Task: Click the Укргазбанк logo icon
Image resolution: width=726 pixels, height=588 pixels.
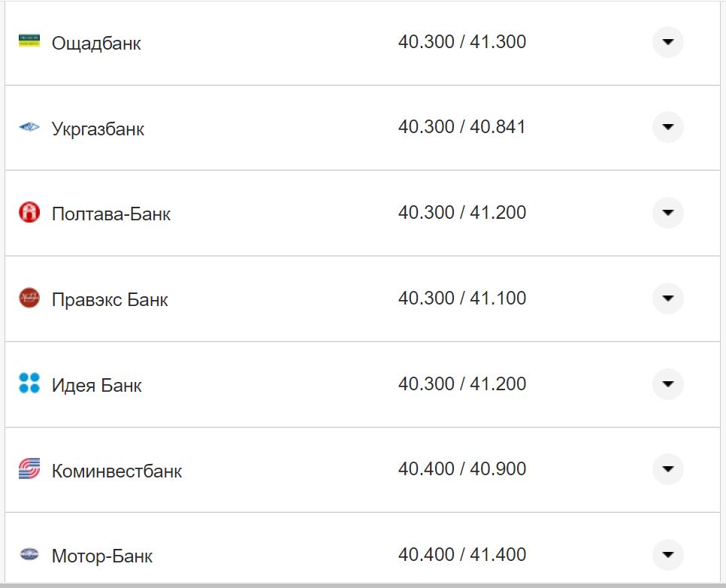Action: (x=29, y=128)
